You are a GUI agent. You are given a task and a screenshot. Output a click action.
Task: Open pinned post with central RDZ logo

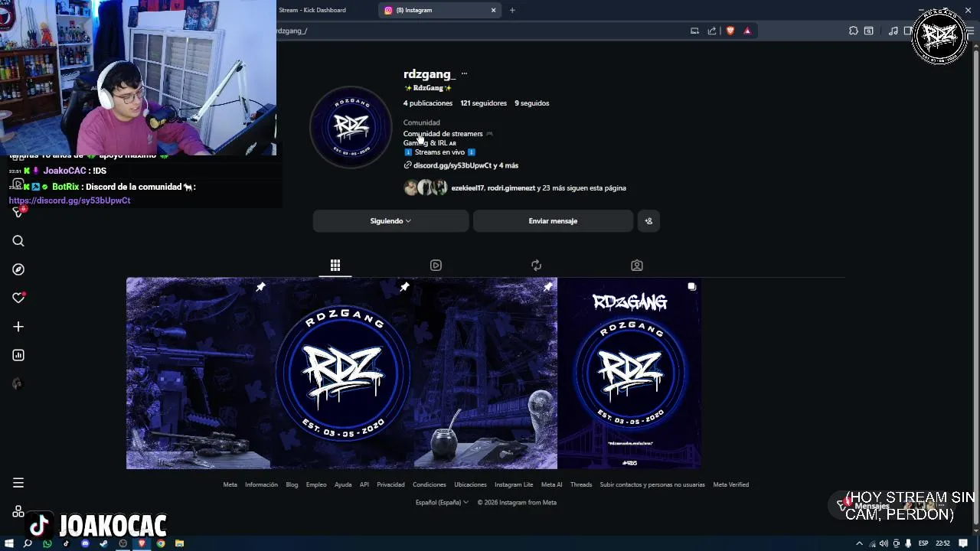pyautogui.click(x=341, y=373)
